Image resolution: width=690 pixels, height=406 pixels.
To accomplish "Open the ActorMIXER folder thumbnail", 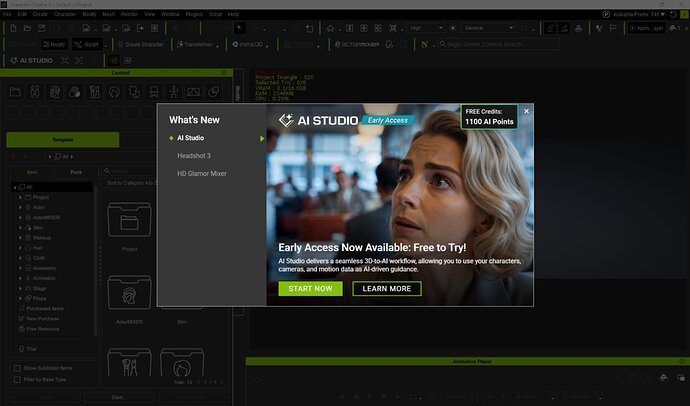I will point(129,294).
